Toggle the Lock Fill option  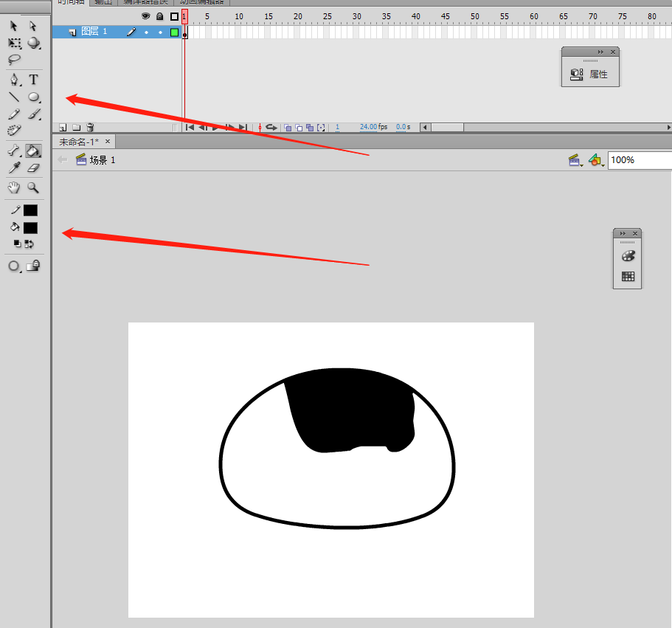[33, 266]
